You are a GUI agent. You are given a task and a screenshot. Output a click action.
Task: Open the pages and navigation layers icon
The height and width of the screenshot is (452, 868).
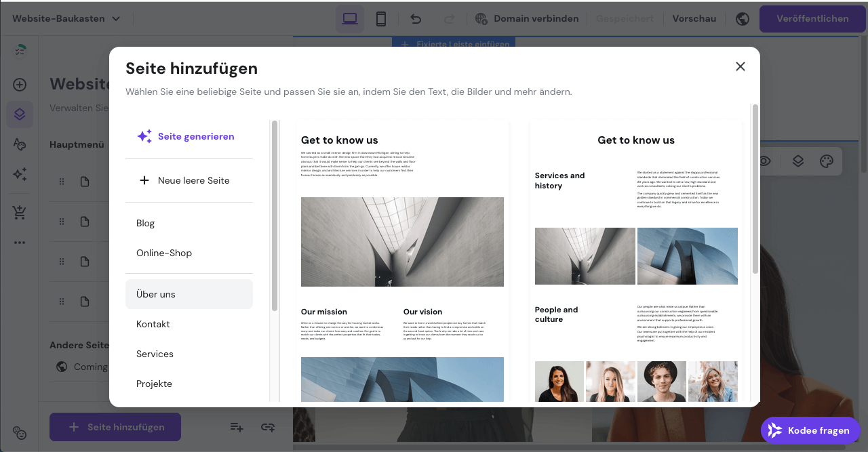tap(20, 114)
